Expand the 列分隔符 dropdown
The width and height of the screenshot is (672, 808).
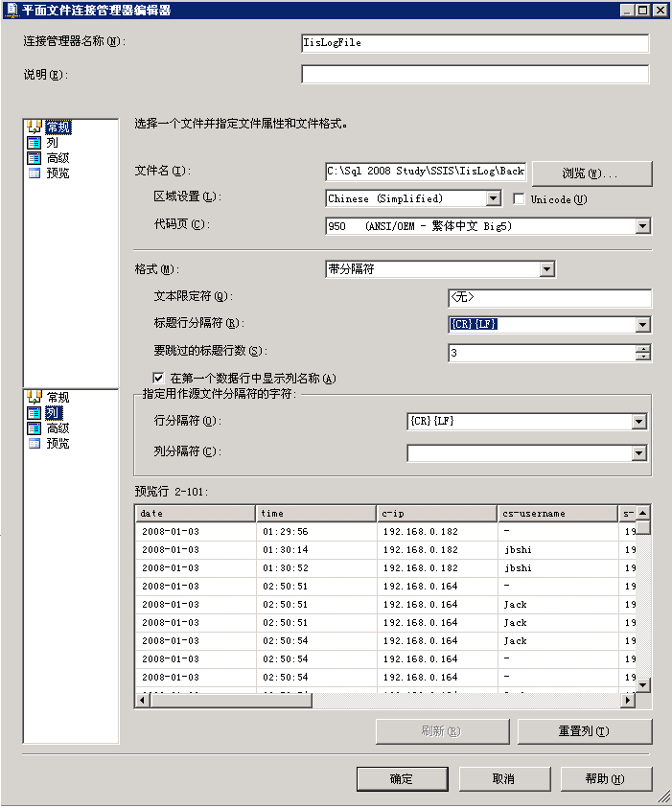tap(639, 453)
